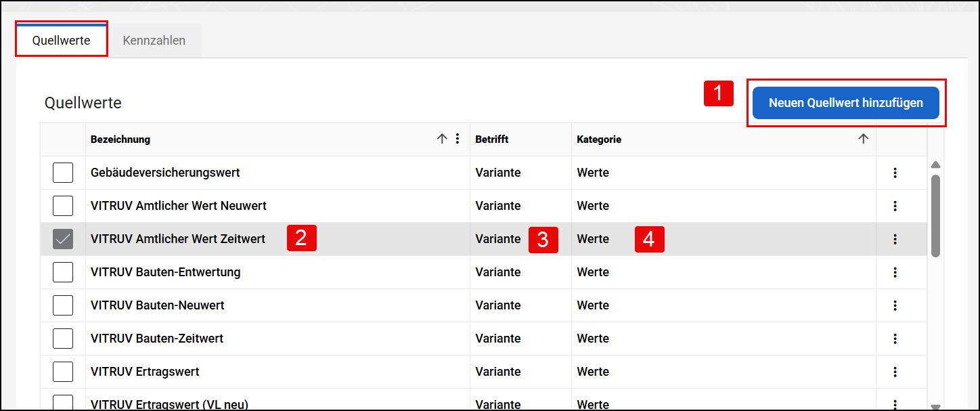Tick the VITRUV Bauten-Entwertung checkbox

click(63, 272)
